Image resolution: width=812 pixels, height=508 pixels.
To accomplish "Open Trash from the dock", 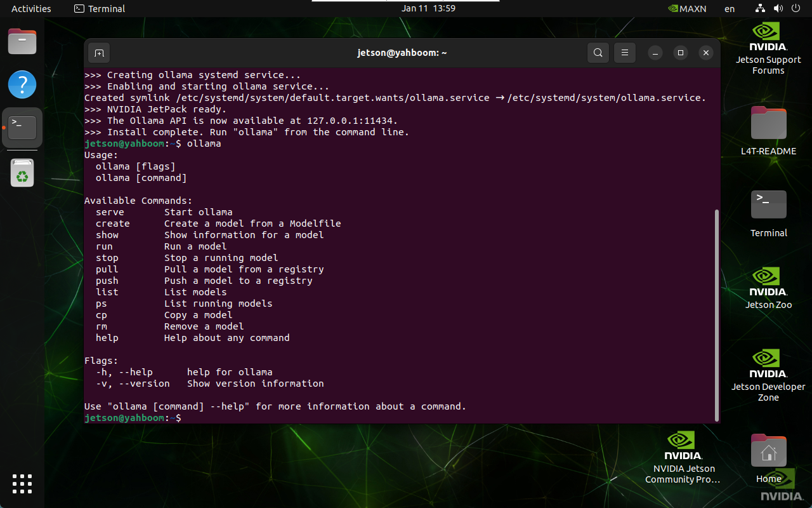I will click(22, 173).
